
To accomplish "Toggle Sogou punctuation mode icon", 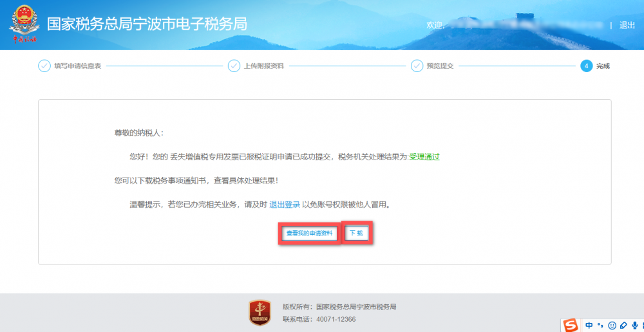I will click(x=600, y=326).
